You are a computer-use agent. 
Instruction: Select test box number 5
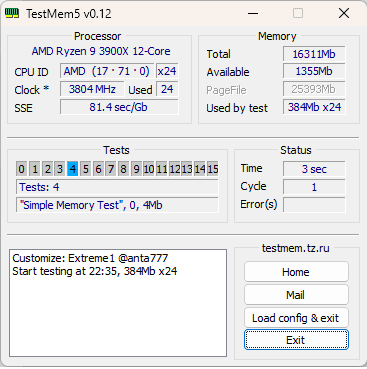point(86,169)
